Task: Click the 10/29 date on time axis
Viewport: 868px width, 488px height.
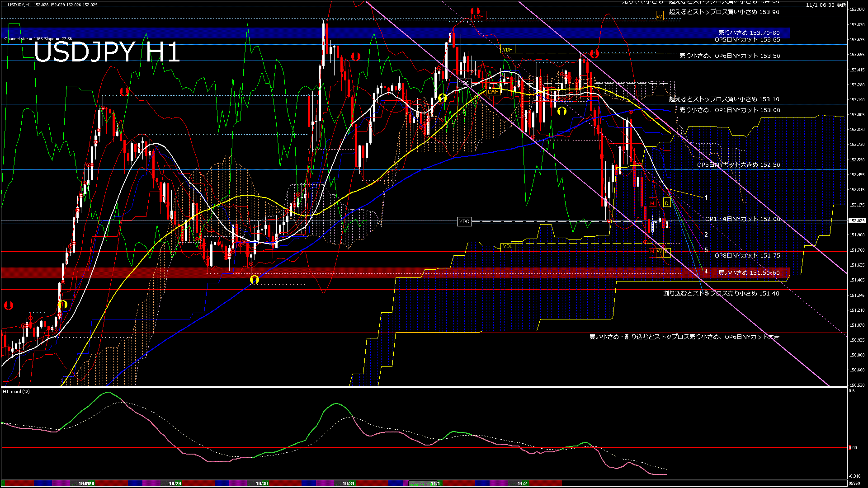Action: click(x=175, y=483)
